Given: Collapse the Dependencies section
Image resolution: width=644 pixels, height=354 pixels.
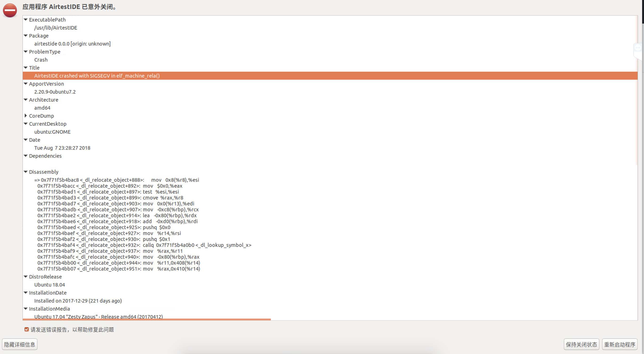Looking at the screenshot, I should click(x=25, y=156).
